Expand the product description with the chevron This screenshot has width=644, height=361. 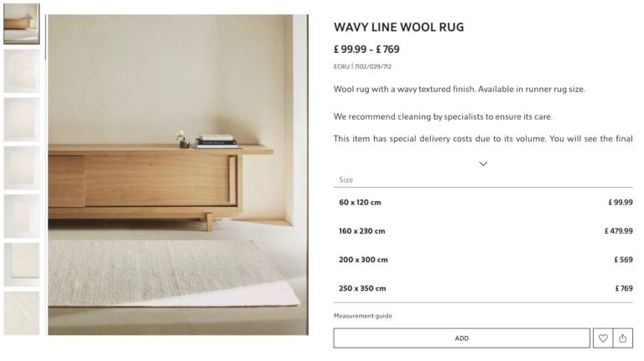483,164
